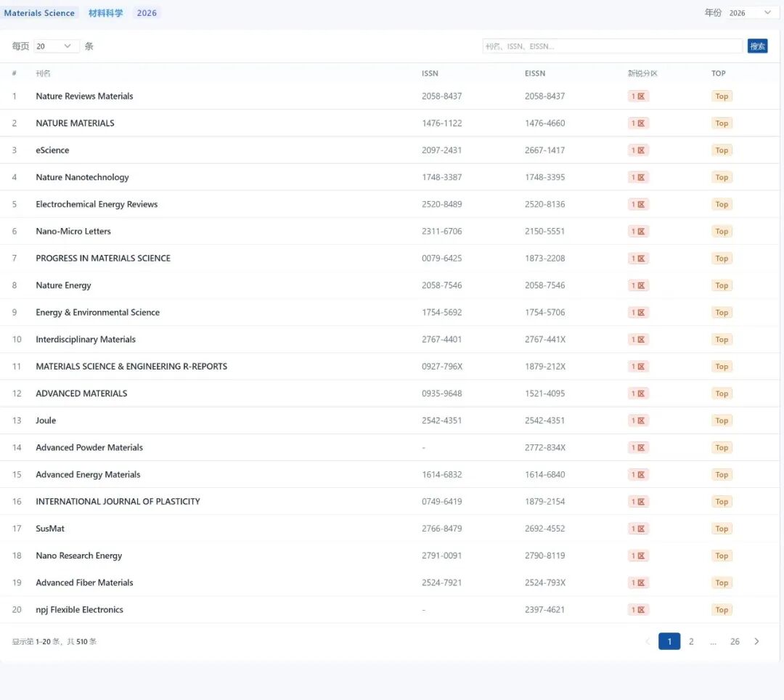Screen dimensions: 784x700
Task: Click the Top badge for Nature Energy row
Action: click(x=722, y=285)
